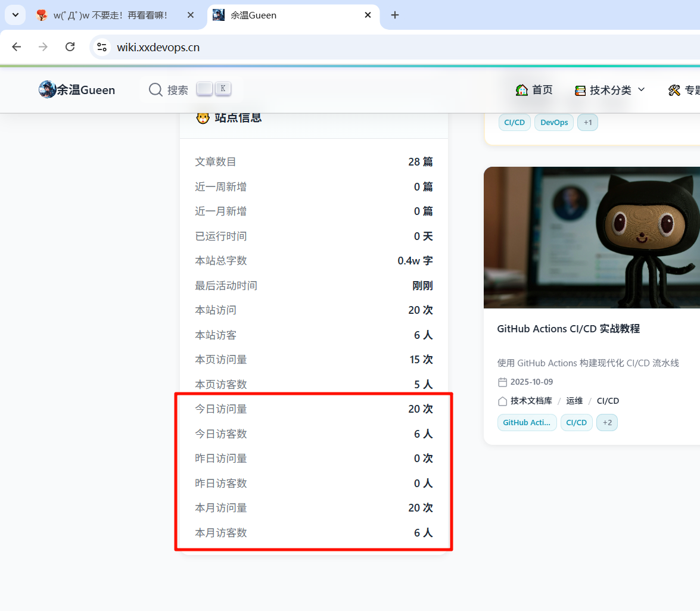
Task: Expand hidden tags with +2 badge
Action: click(x=607, y=423)
